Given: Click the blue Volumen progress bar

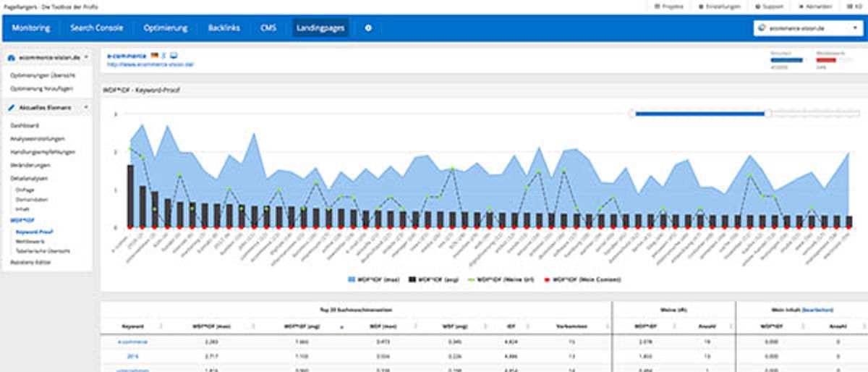Looking at the screenshot, I should (788, 61).
